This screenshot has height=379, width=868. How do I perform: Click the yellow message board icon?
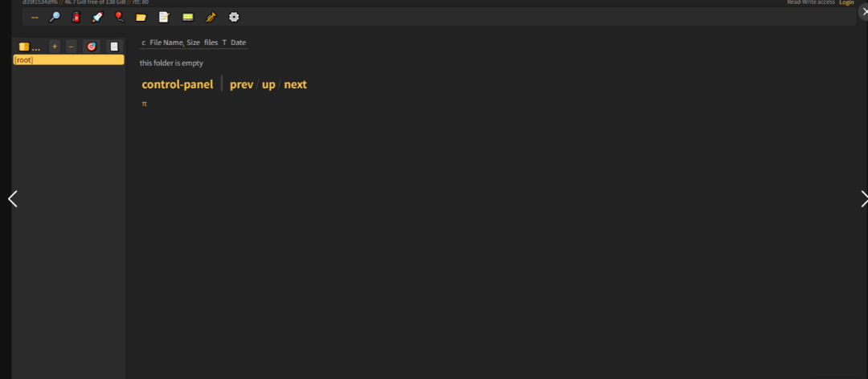pyautogui.click(x=187, y=17)
